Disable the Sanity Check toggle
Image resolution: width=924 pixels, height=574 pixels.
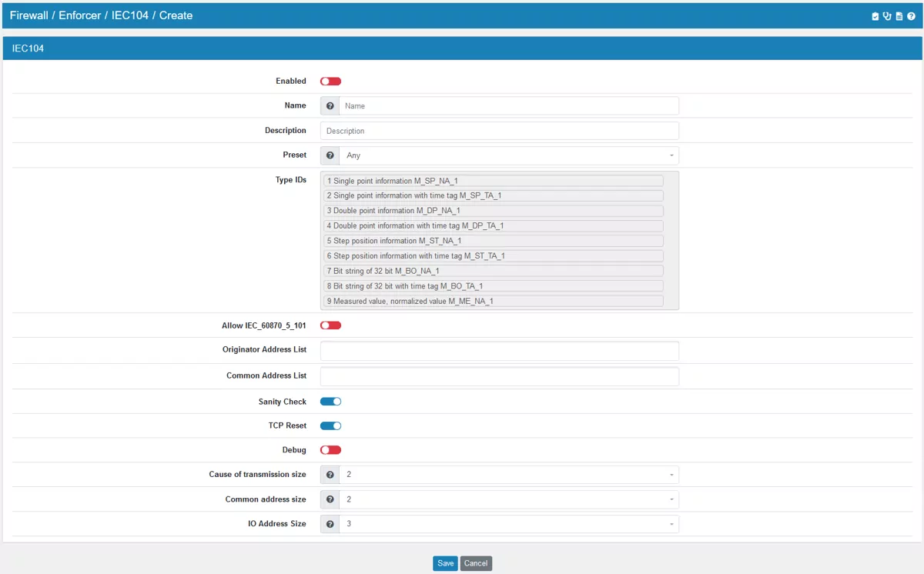[x=330, y=402]
